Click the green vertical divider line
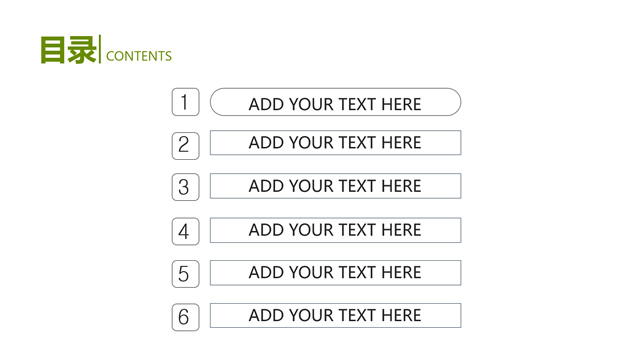Image resolution: width=635 pixels, height=361 pixels. [100, 49]
